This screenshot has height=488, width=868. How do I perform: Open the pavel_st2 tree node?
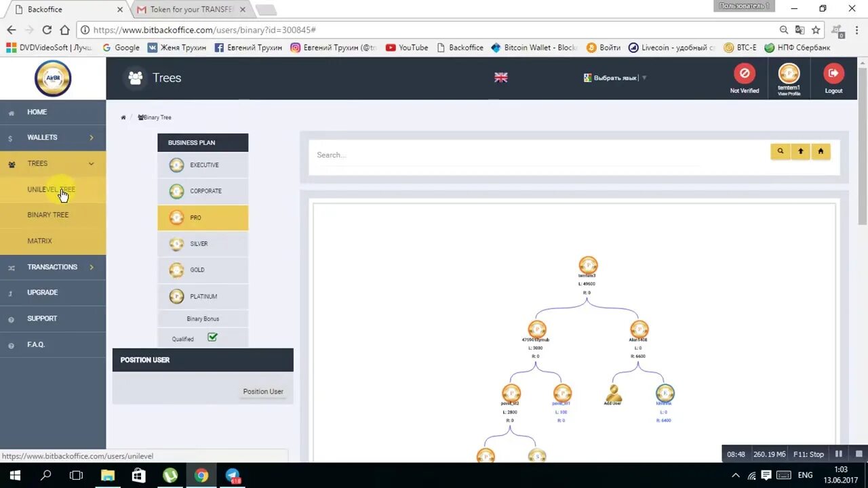[511, 393]
